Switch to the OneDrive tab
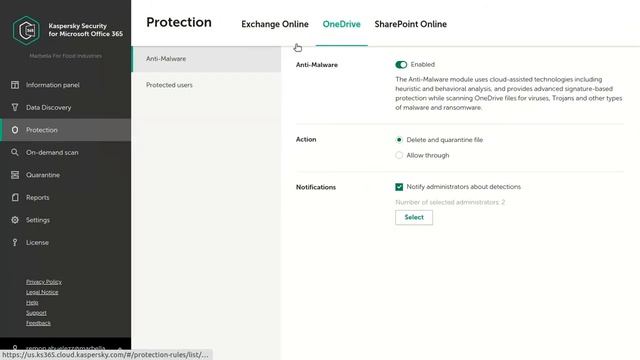The image size is (640, 360). (x=342, y=24)
